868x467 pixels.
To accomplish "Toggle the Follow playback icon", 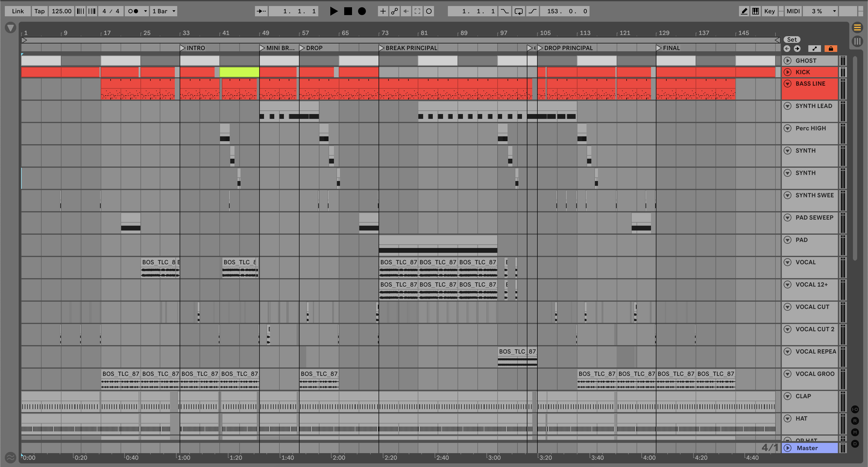I will [x=261, y=11].
